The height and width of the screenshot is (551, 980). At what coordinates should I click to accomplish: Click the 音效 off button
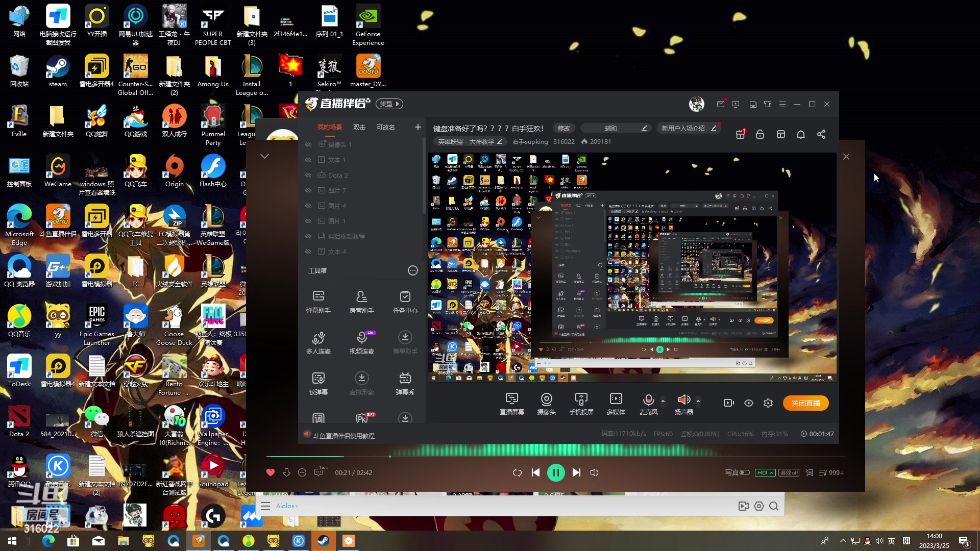(789, 472)
